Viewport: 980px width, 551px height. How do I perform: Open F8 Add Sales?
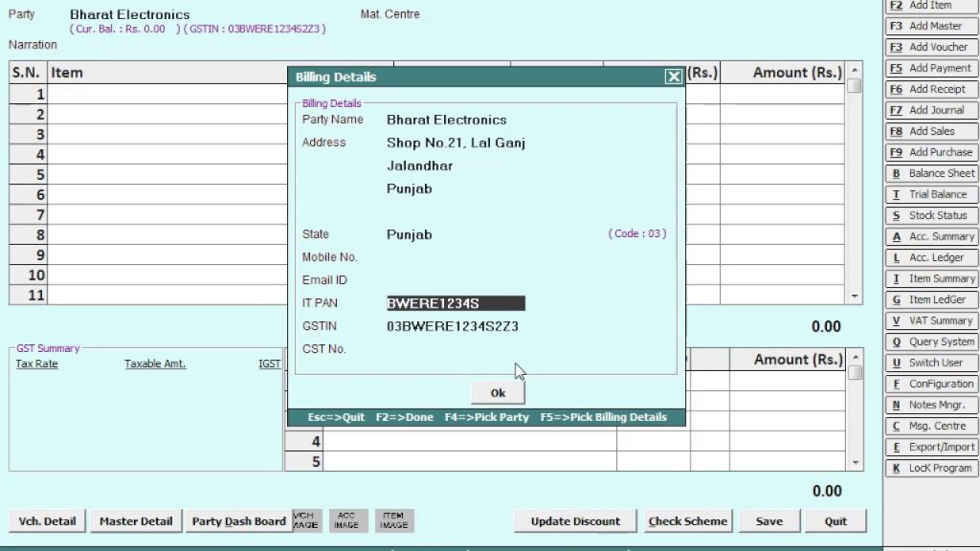tap(931, 131)
